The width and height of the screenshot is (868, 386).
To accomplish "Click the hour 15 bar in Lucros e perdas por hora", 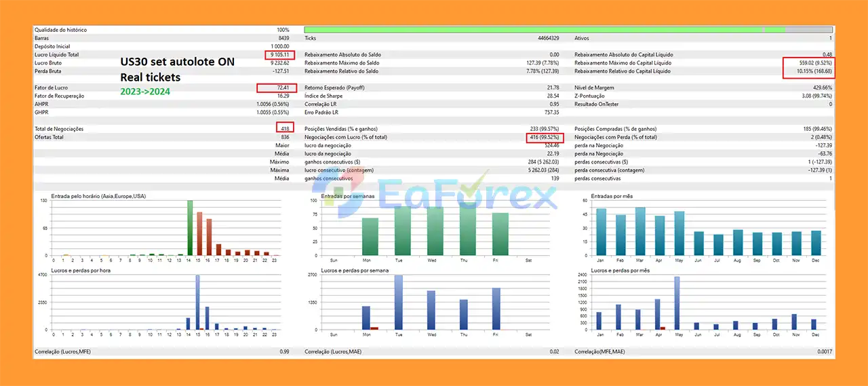I will click(197, 303).
